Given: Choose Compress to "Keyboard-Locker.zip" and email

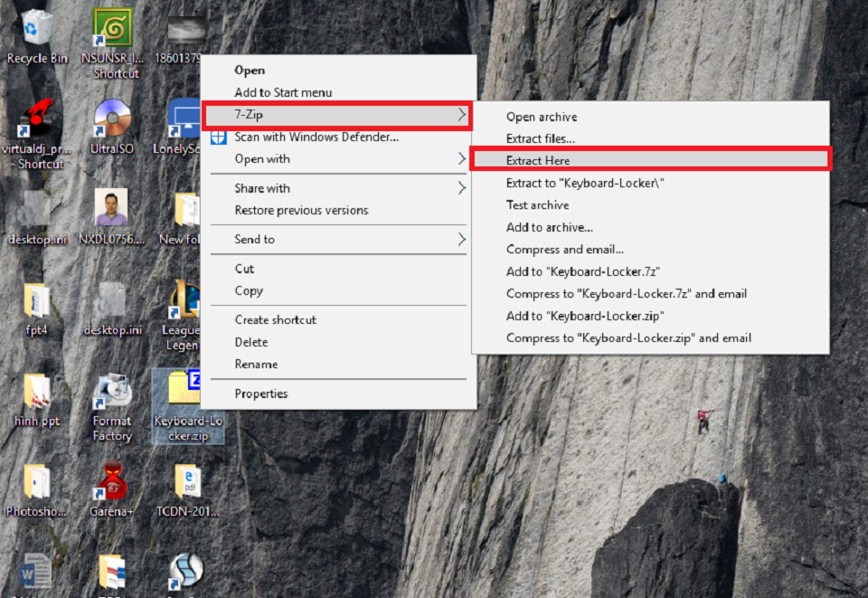Looking at the screenshot, I should tap(650, 338).
